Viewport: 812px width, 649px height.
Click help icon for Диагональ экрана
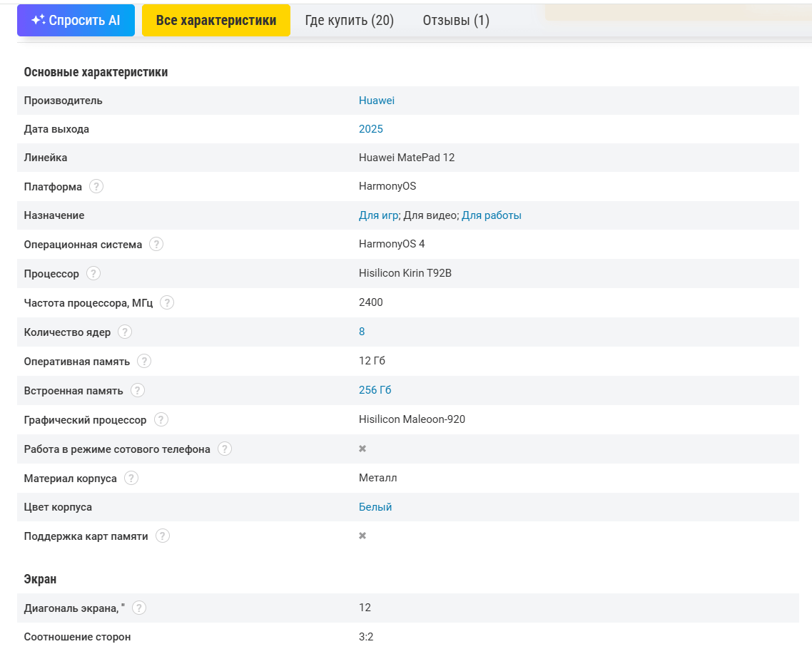pyautogui.click(x=140, y=608)
